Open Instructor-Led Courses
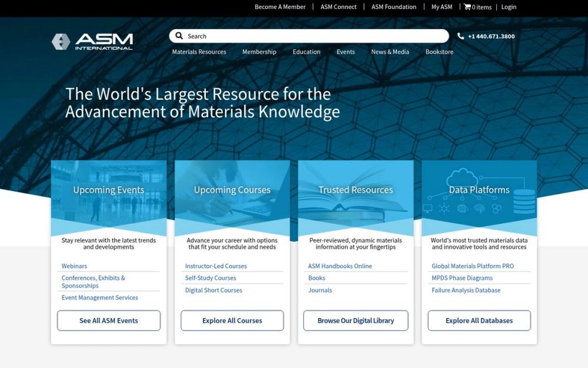588x368 pixels. point(216,266)
